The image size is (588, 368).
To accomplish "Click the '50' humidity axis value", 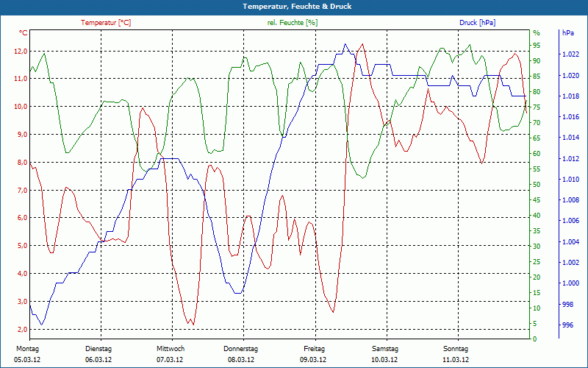I will coord(537,185).
